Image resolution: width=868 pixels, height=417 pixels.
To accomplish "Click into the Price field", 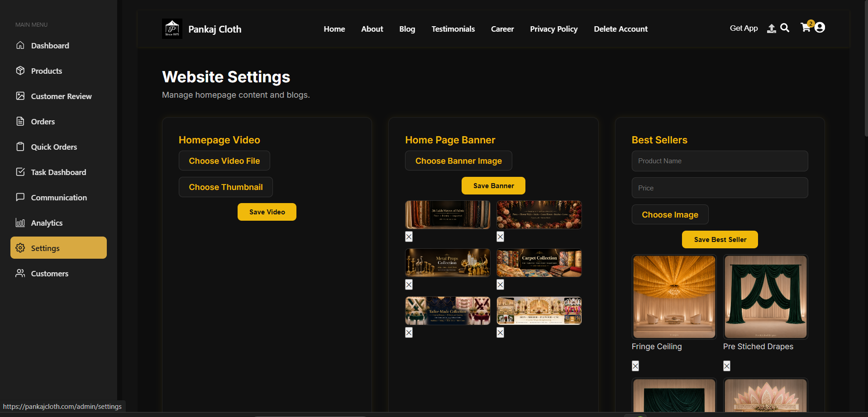I will 720,188.
